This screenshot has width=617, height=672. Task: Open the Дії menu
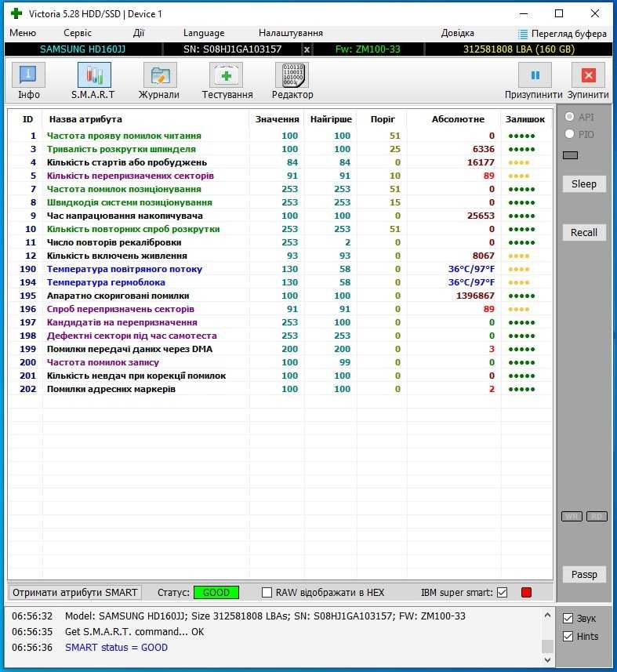pos(139,33)
